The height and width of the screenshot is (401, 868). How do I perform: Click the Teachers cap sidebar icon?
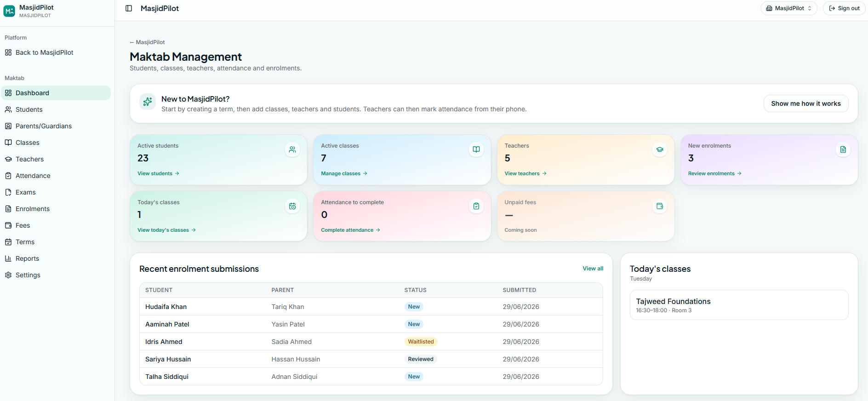(x=8, y=159)
